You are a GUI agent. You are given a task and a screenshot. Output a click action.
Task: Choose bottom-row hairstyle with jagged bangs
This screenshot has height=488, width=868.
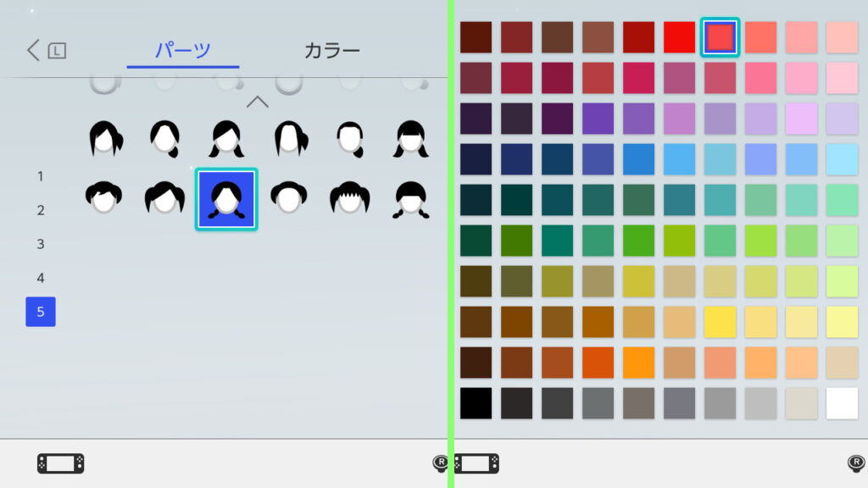[350, 197]
